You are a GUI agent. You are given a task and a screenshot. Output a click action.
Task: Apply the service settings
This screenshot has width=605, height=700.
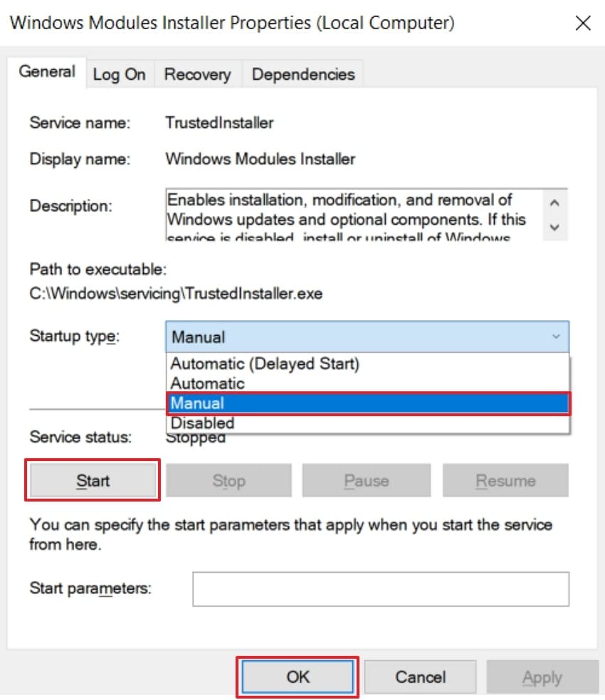point(542,677)
